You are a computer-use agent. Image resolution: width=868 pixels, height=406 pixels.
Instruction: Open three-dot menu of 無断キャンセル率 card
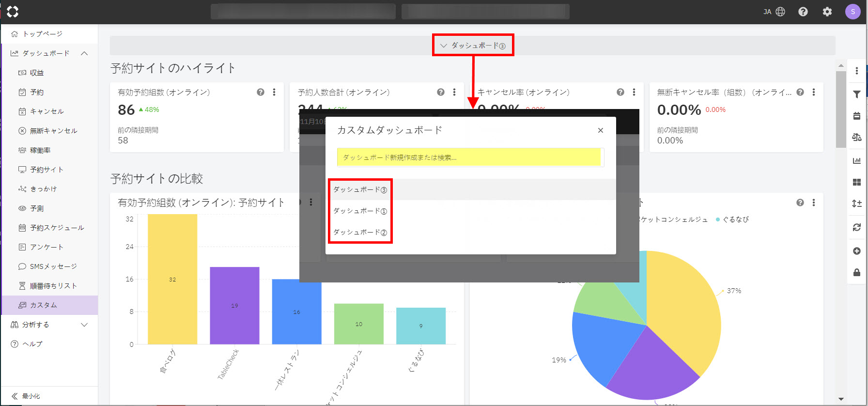(x=814, y=92)
